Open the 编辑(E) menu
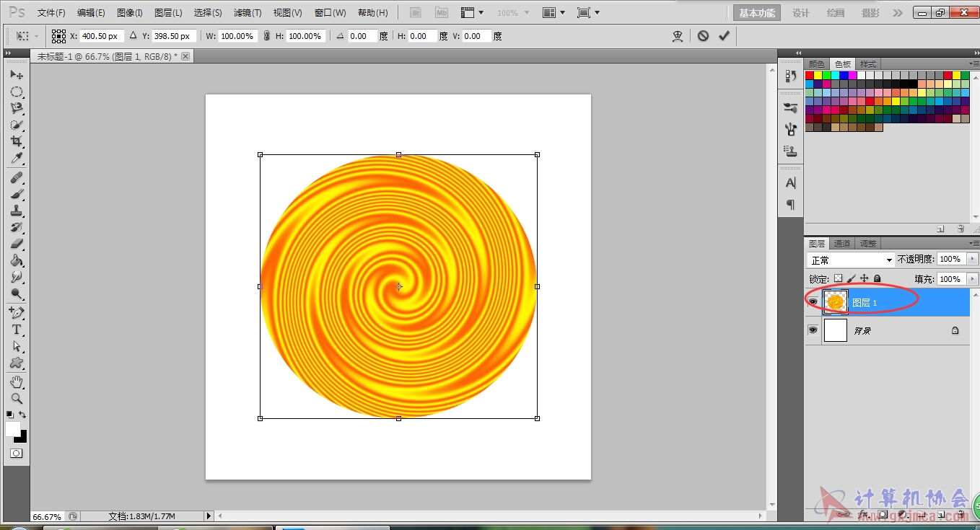This screenshot has height=530, width=980. pyautogui.click(x=91, y=13)
